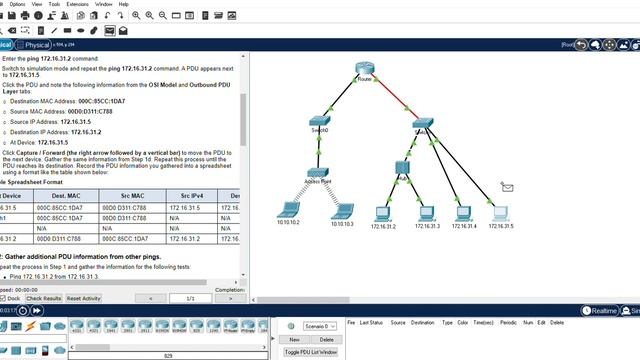Click the device list horizontal scrollbar thumb

click(x=92, y=347)
